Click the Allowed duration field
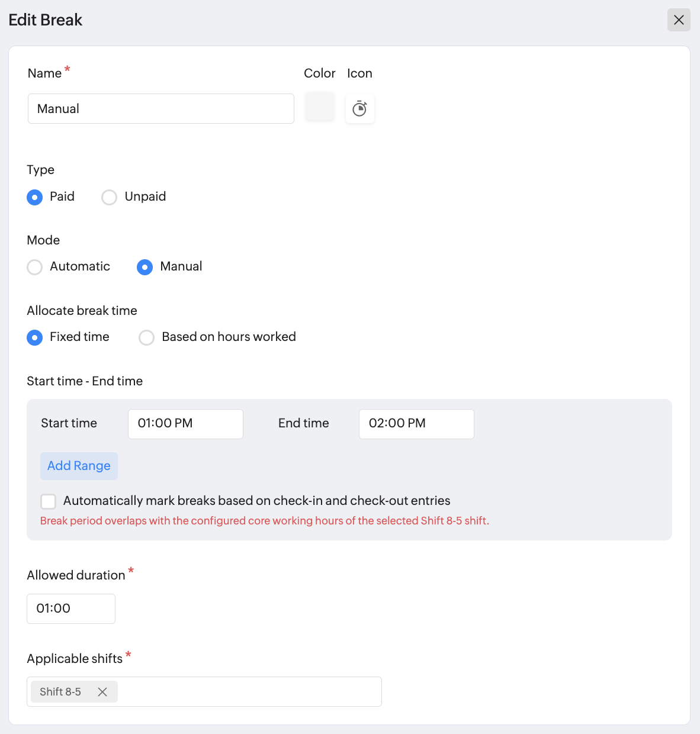This screenshot has height=734, width=700. (x=71, y=609)
